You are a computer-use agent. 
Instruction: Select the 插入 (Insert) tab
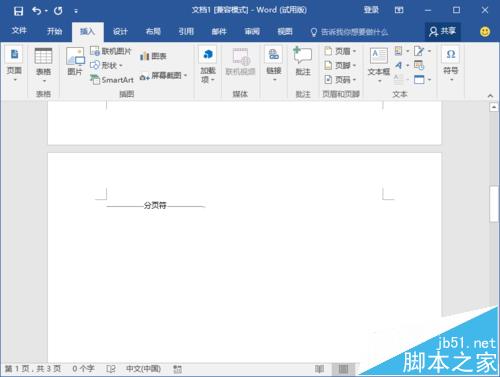point(87,32)
